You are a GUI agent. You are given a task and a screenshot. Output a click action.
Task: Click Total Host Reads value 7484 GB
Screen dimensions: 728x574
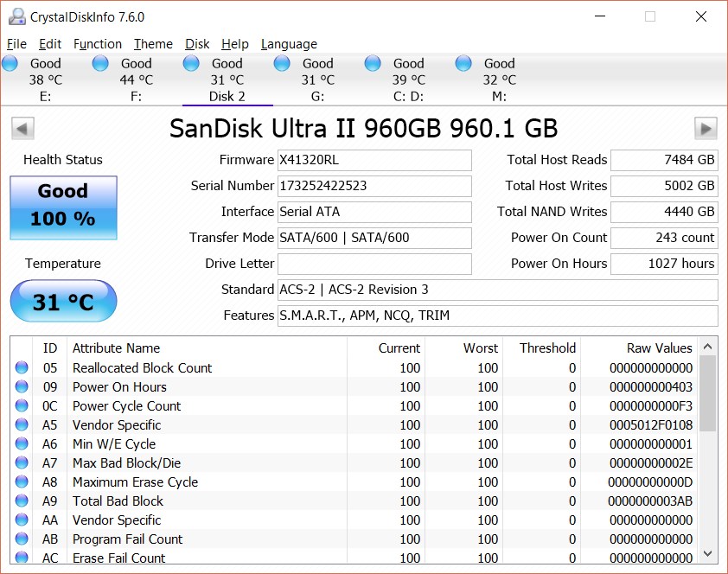(x=664, y=160)
